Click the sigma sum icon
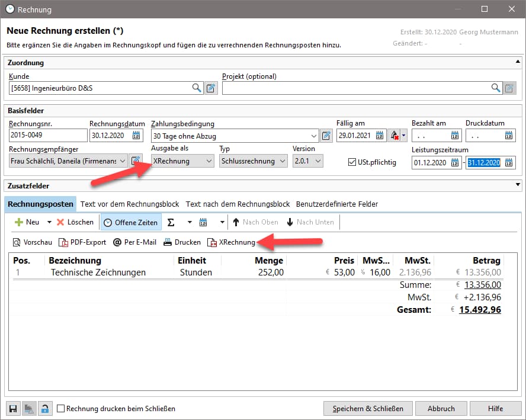The width and height of the screenshot is (526, 420). (171, 222)
